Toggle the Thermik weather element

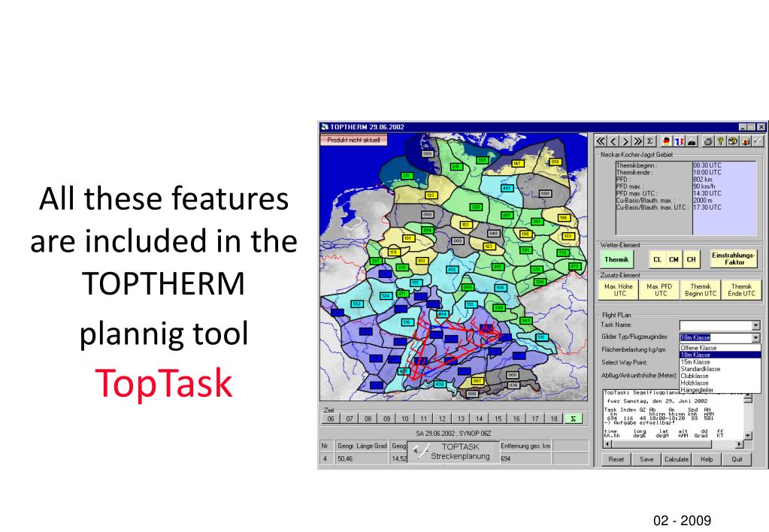click(x=616, y=259)
